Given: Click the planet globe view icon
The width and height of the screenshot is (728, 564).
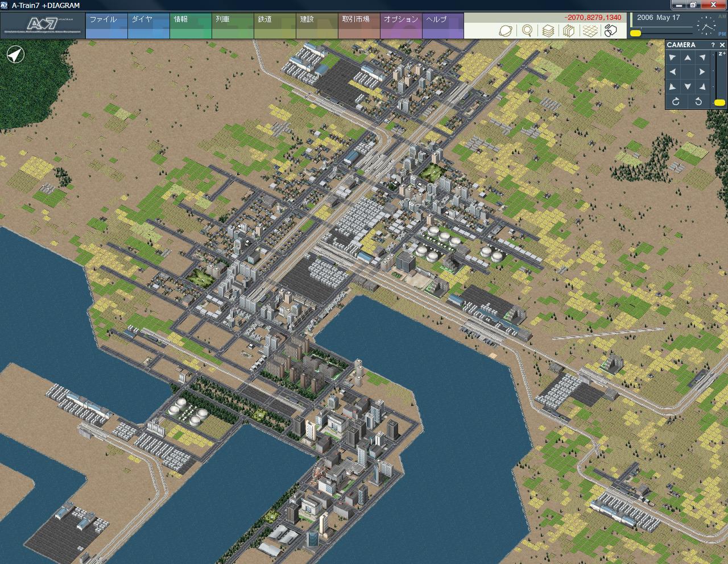Looking at the screenshot, I should (505, 31).
